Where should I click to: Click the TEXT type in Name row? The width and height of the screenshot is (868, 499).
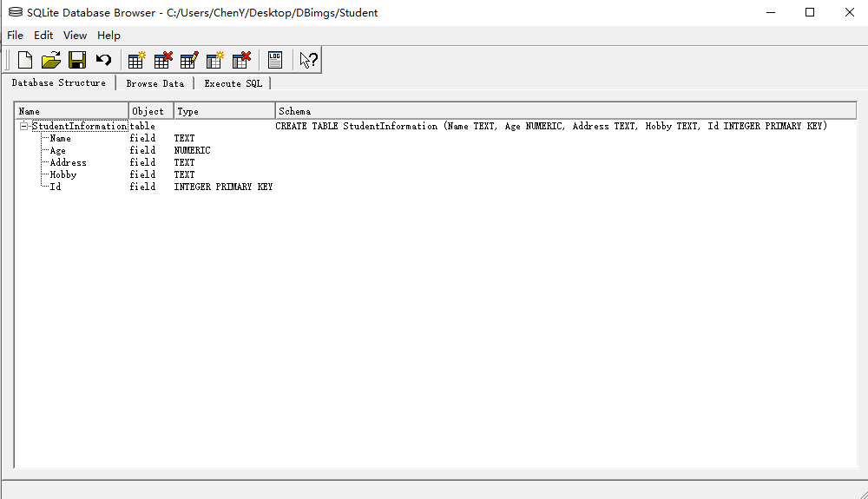[x=184, y=138]
